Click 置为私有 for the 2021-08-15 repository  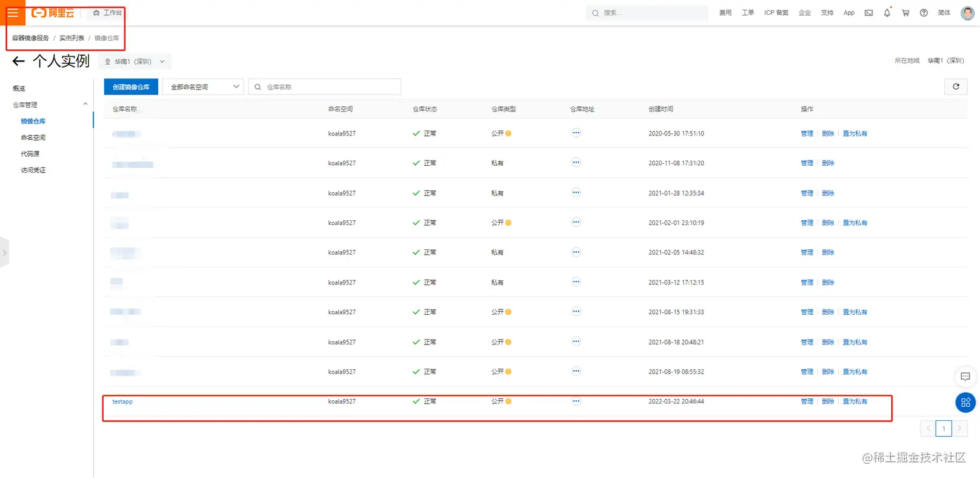[x=855, y=312]
